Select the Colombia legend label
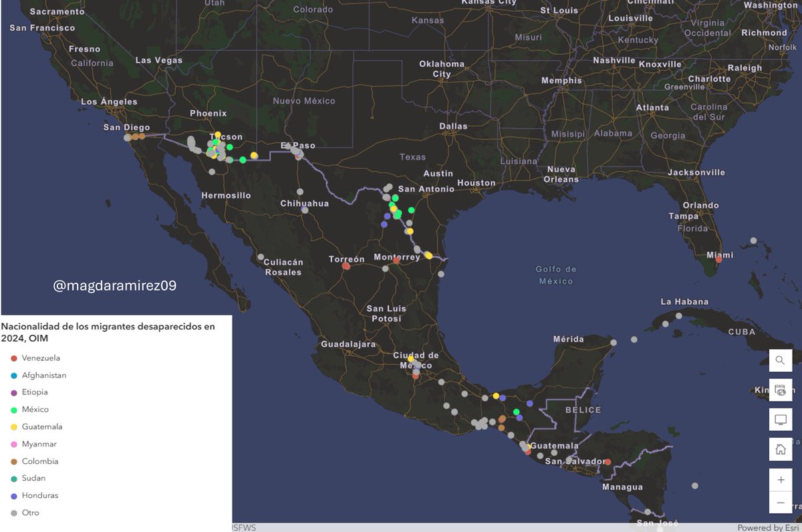Image resolution: width=802 pixels, height=532 pixels. pos(40,461)
